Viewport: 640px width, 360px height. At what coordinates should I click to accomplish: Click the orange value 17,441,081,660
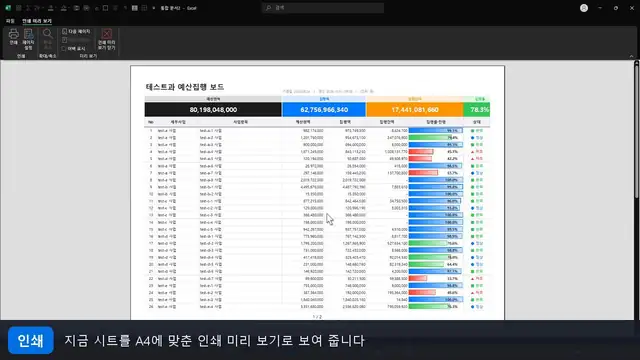415,109
